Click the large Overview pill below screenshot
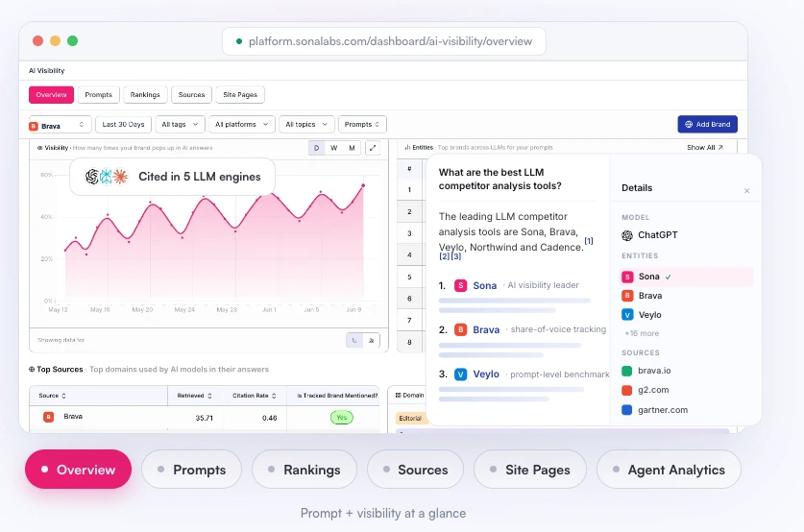This screenshot has height=532, width=804. pos(78,470)
